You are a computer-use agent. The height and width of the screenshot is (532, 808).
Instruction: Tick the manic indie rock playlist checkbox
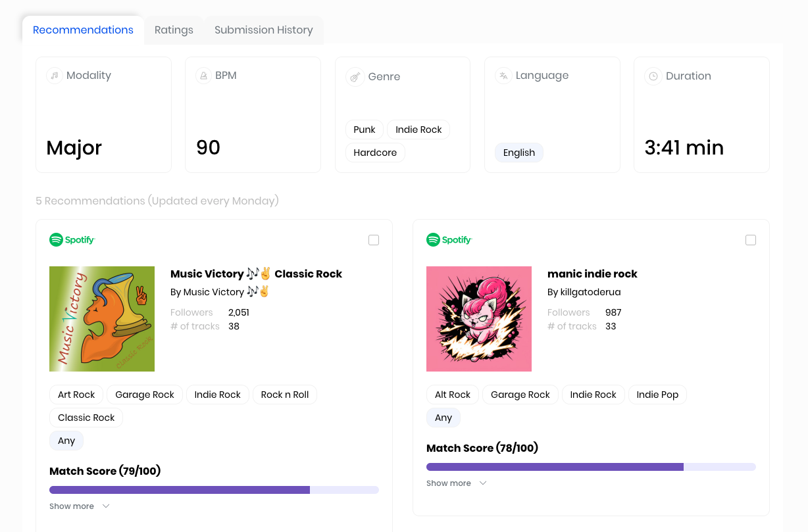coord(751,240)
